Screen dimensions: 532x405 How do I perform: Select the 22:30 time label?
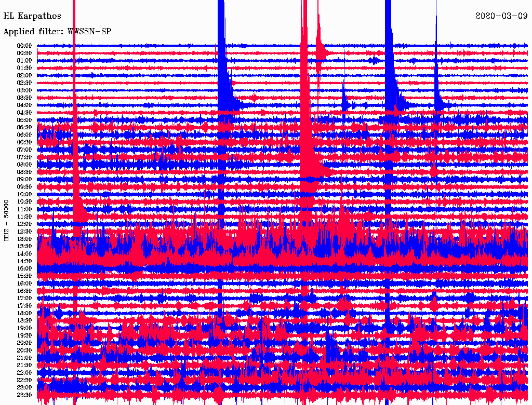24,380
